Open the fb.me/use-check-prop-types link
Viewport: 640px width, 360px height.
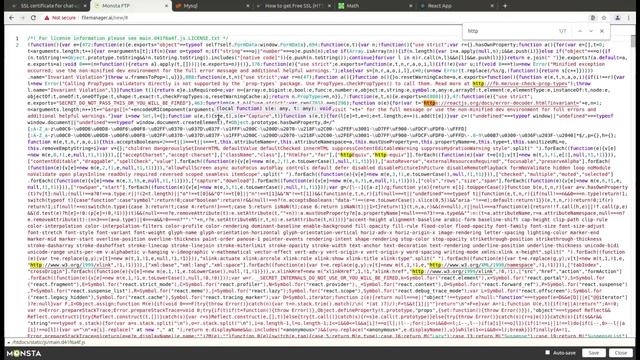[520, 84]
